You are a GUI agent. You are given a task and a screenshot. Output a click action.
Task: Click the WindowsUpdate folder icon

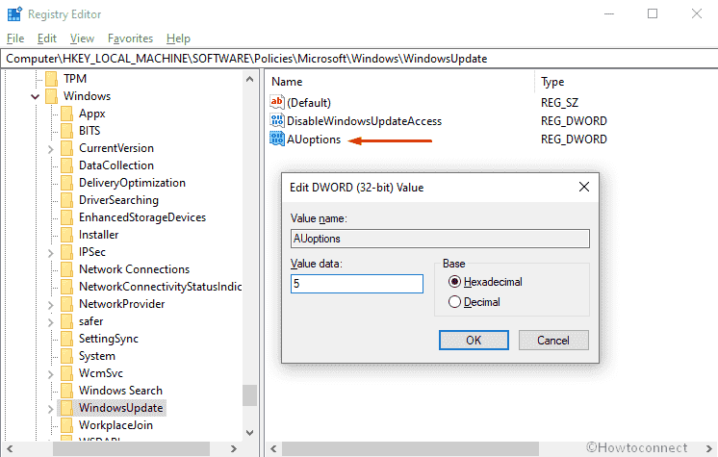click(x=67, y=408)
